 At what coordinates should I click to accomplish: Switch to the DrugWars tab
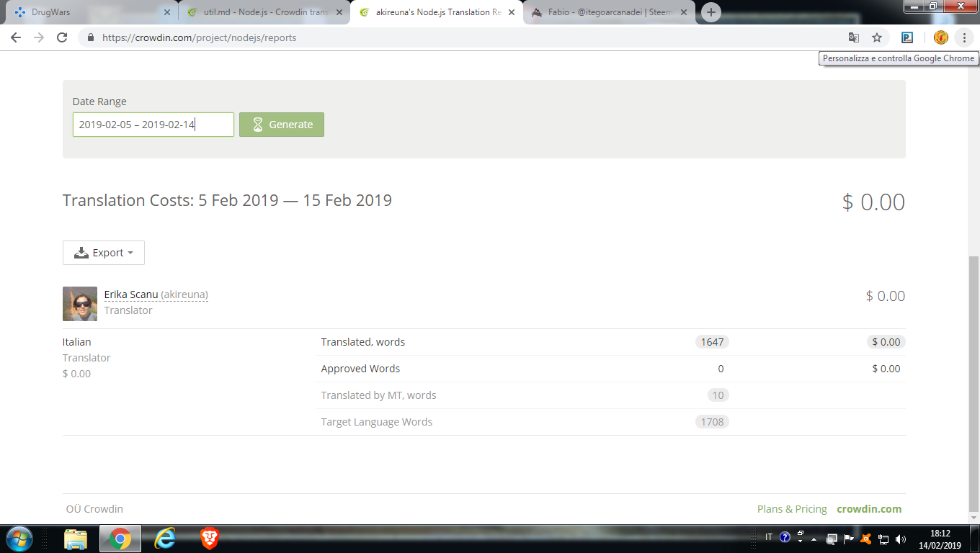(x=86, y=12)
